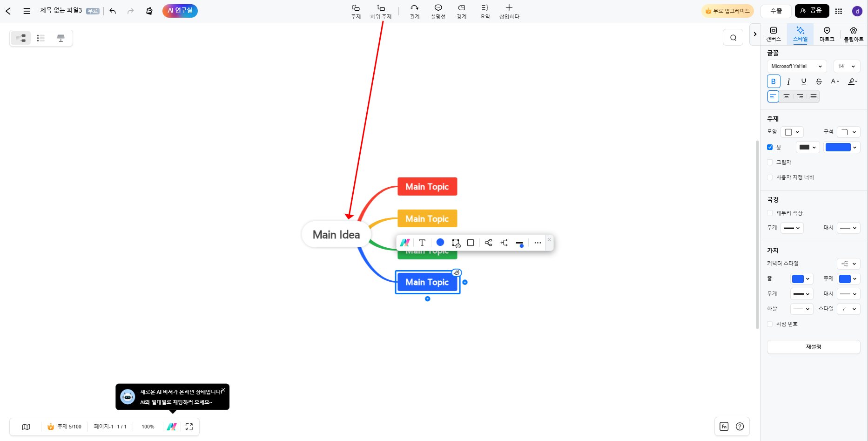Screen dimensions: 868x441
Task: Switch to presentation view mode
Action: 61,38
